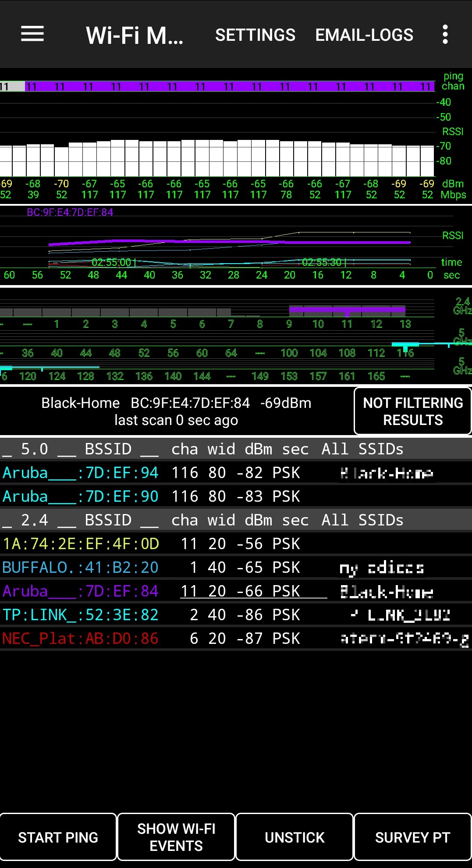Image resolution: width=472 pixels, height=868 pixels.
Task: Tap the purple channel 11 bar in 2.4 GHz chart
Action: pyautogui.click(x=347, y=310)
